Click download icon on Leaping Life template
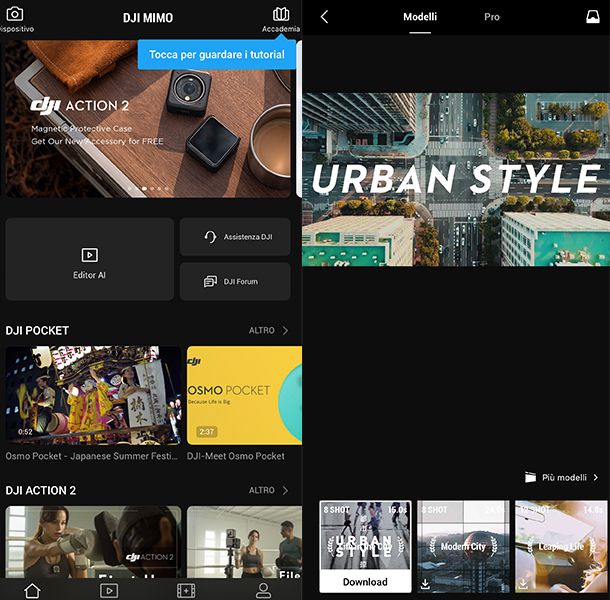 point(523,584)
